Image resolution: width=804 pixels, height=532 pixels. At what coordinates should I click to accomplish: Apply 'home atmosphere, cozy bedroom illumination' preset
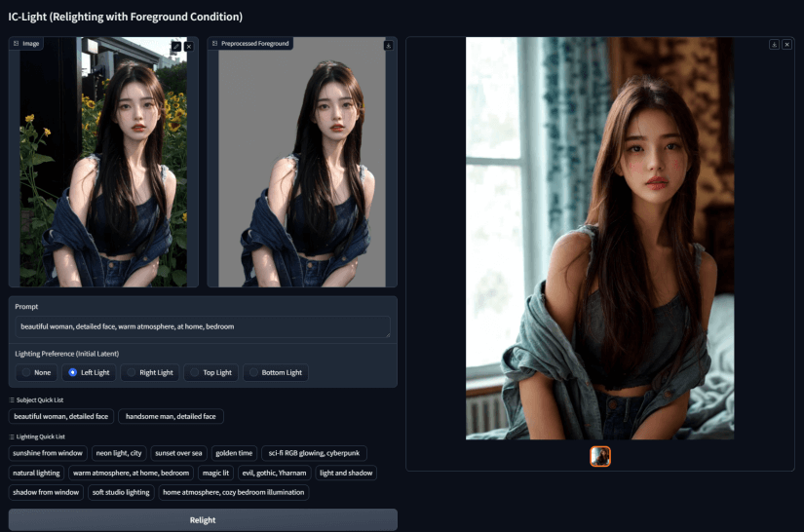(233, 492)
